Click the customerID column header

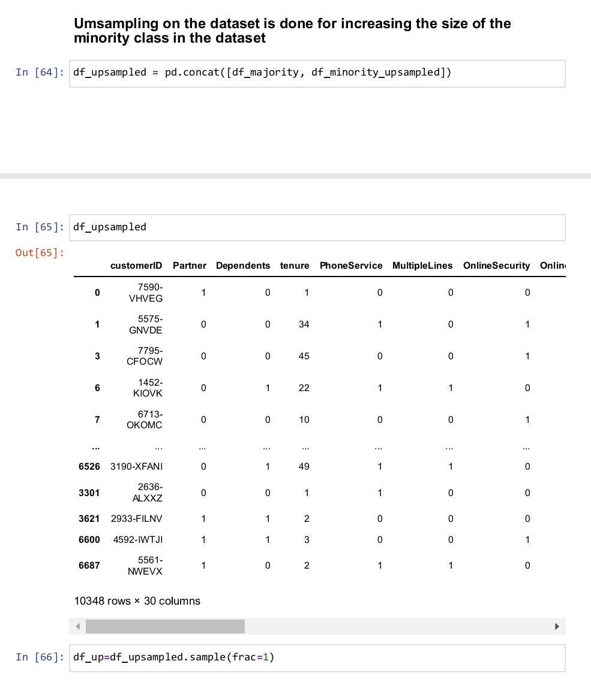click(x=136, y=266)
